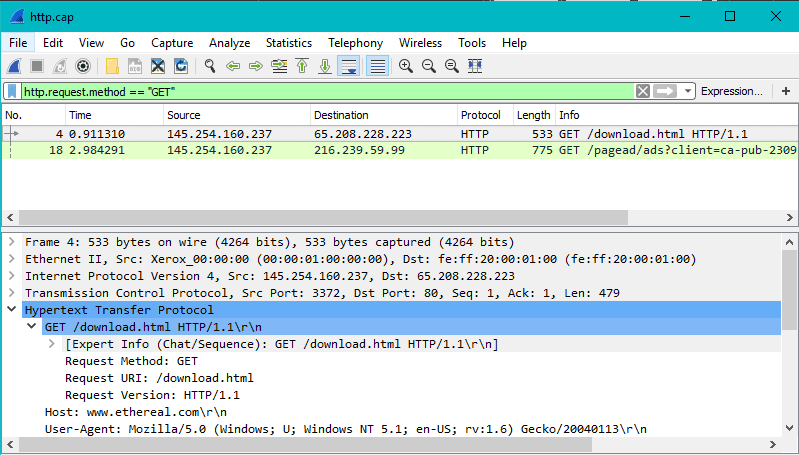Viewport: 799px width, 455px height.
Task: Go forward to next packet arrow
Action: tap(256, 66)
